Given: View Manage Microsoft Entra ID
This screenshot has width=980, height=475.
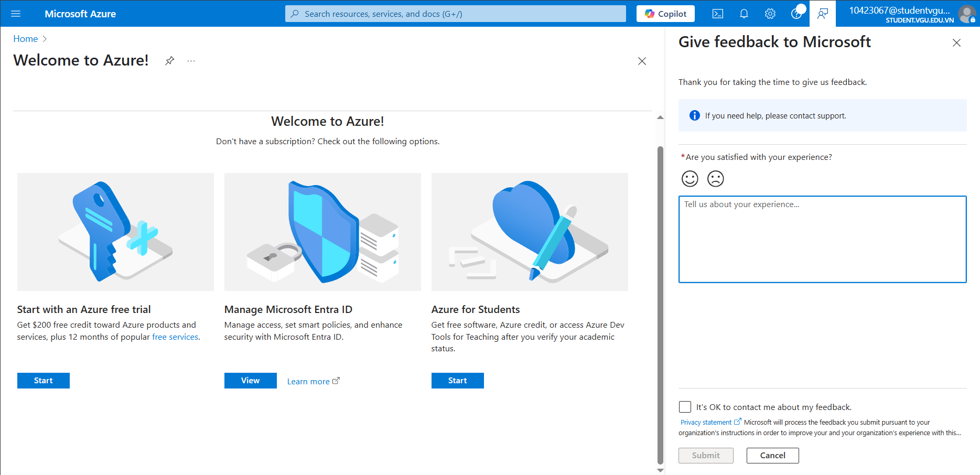Looking at the screenshot, I should point(251,381).
